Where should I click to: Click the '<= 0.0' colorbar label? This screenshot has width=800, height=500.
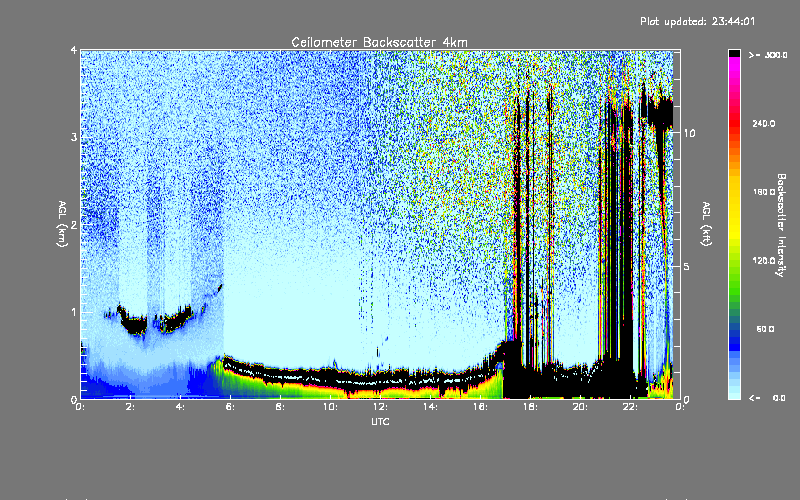pos(767,397)
